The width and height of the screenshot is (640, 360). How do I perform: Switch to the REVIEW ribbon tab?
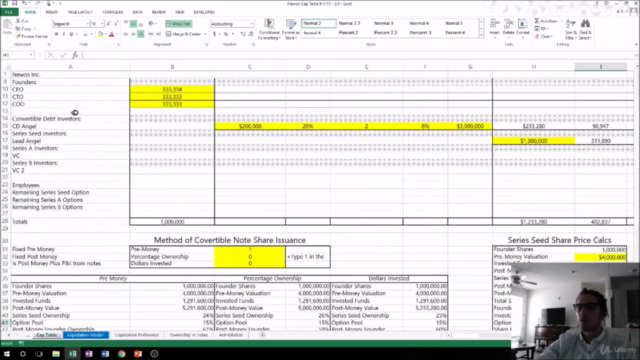(x=159, y=12)
